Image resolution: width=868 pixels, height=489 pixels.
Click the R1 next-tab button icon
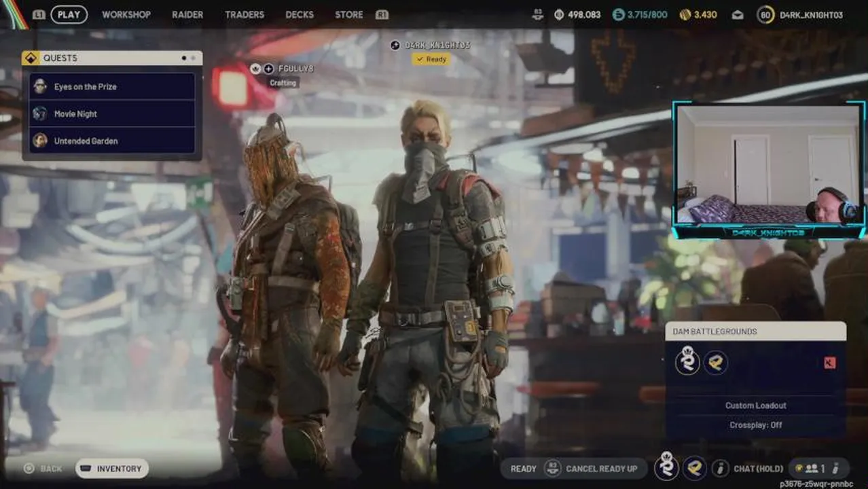[382, 14]
